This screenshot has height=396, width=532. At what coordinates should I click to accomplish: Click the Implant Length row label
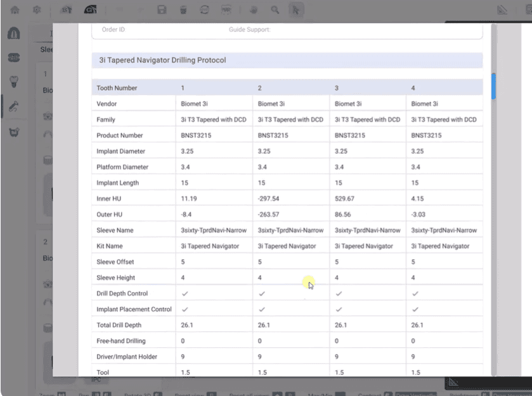118,183
